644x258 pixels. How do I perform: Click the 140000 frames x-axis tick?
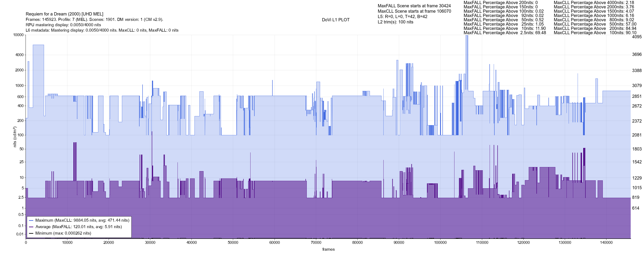pyautogui.click(x=606, y=243)
